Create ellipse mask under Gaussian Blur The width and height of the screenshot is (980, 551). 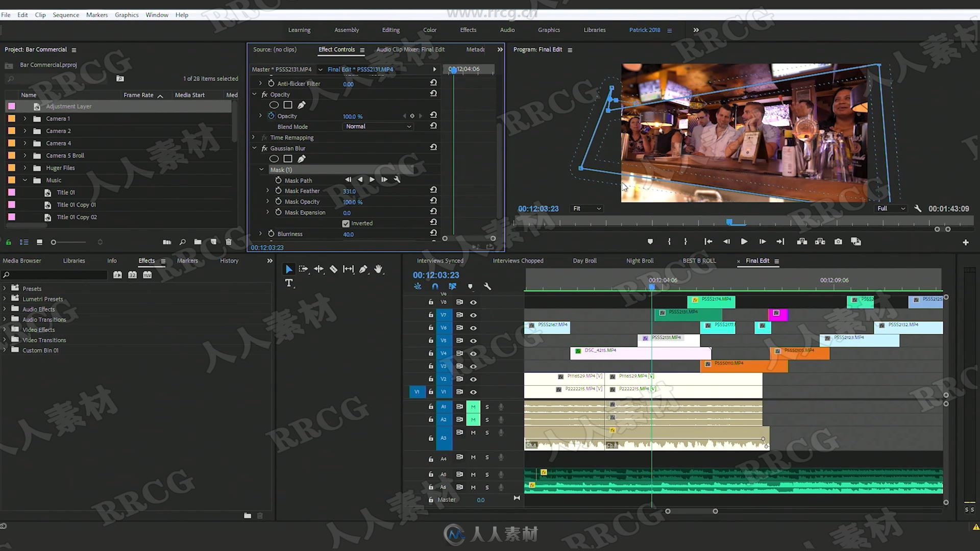pyautogui.click(x=274, y=159)
